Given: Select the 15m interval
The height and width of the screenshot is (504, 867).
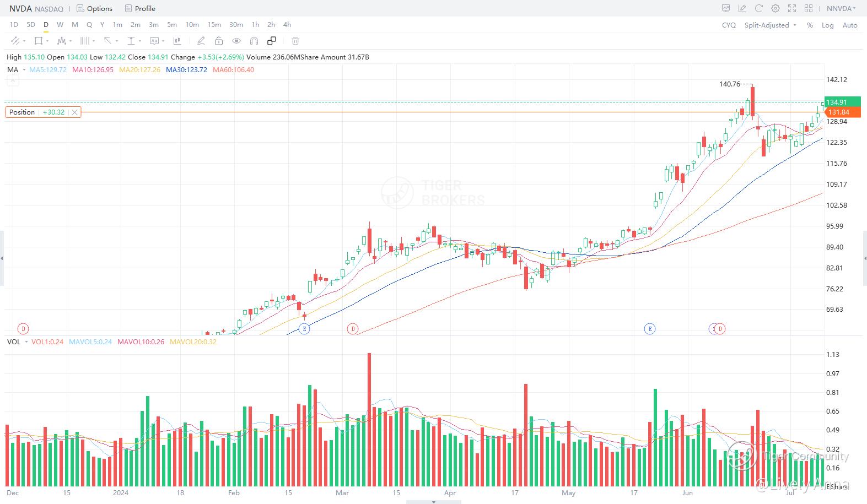Looking at the screenshot, I should 214,25.
